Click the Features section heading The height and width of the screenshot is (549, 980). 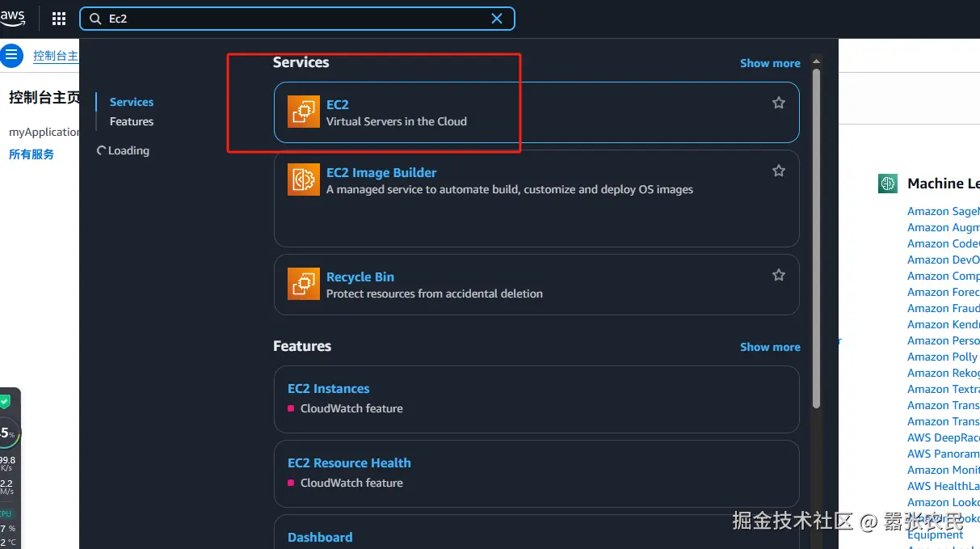302,346
